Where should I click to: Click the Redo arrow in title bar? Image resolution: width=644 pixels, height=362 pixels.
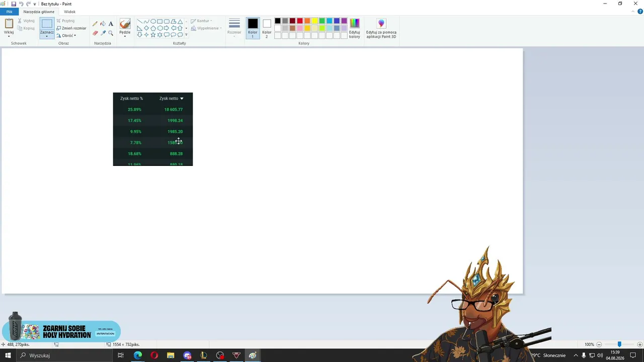[x=28, y=4]
